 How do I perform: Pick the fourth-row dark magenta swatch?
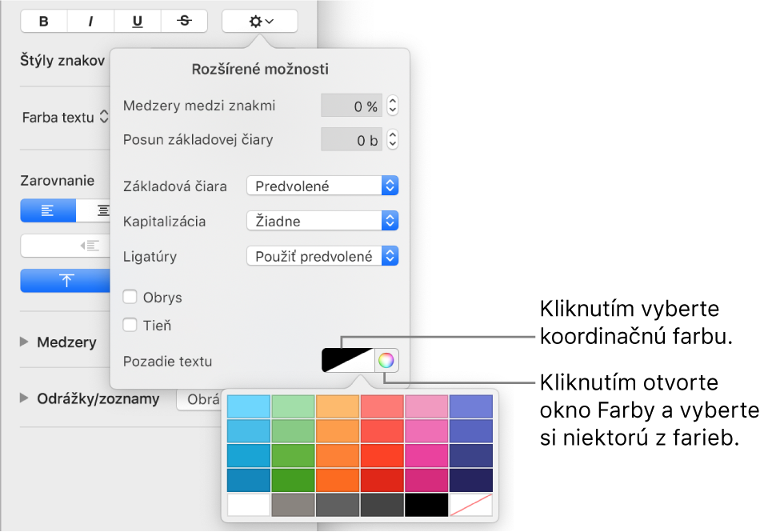click(426, 480)
